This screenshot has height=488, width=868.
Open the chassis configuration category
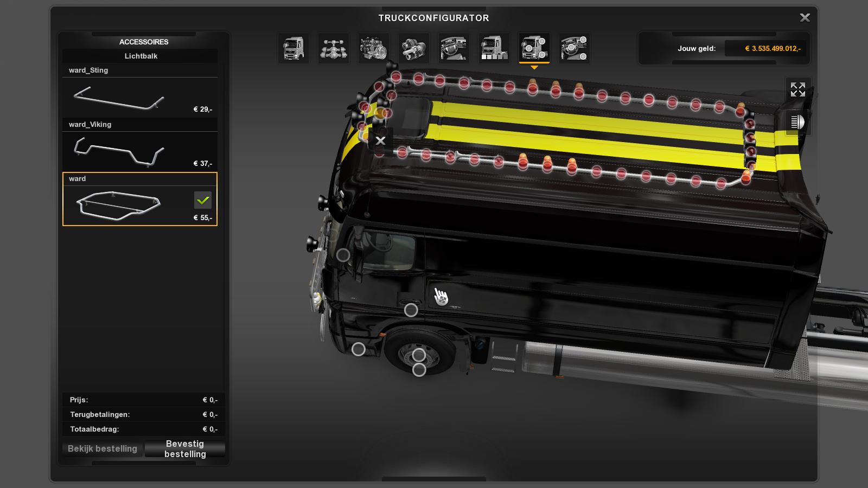(x=334, y=48)
